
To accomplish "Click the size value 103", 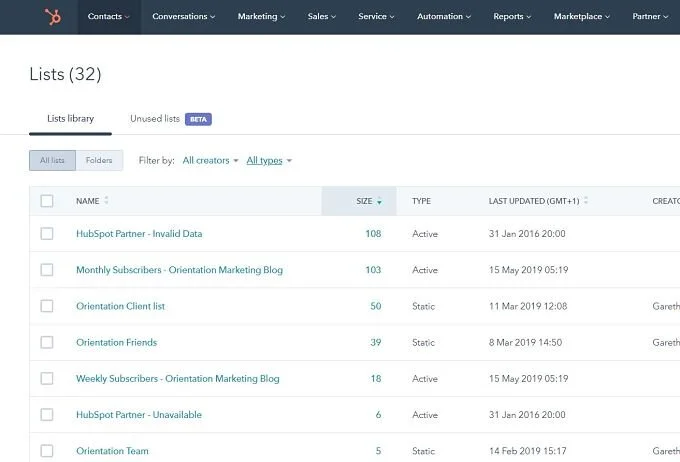I will [x=373, y=270].
